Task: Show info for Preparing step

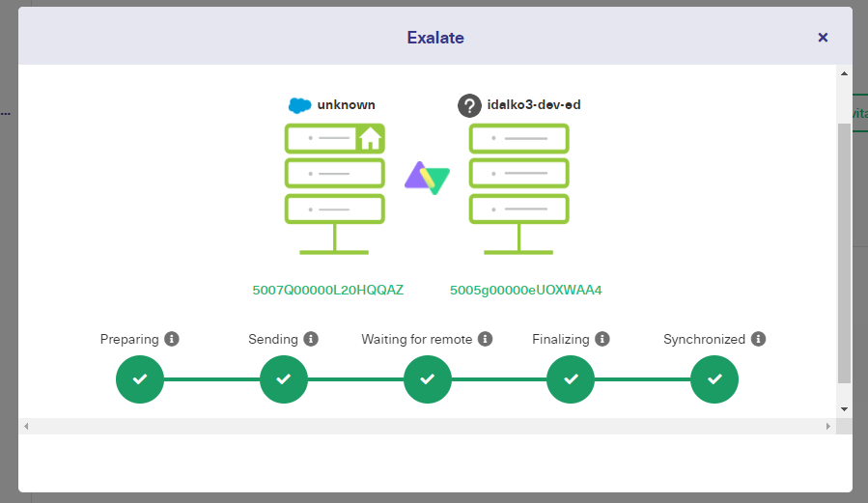Action: tap(172, 339)
